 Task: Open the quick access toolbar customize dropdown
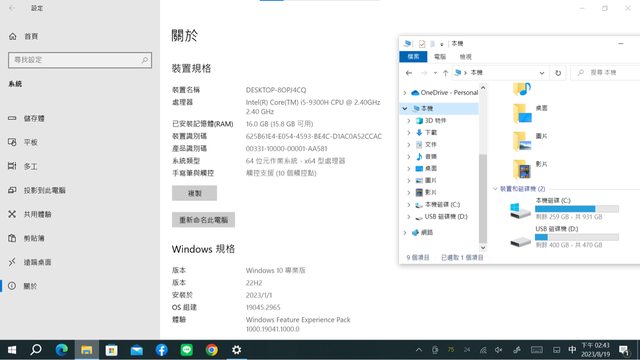click(x=442, y=44)
